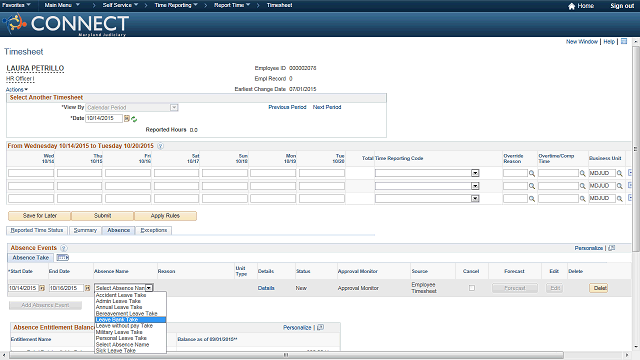Open help icon beside the date range heading
640x360 pixels.
point(160,146)
